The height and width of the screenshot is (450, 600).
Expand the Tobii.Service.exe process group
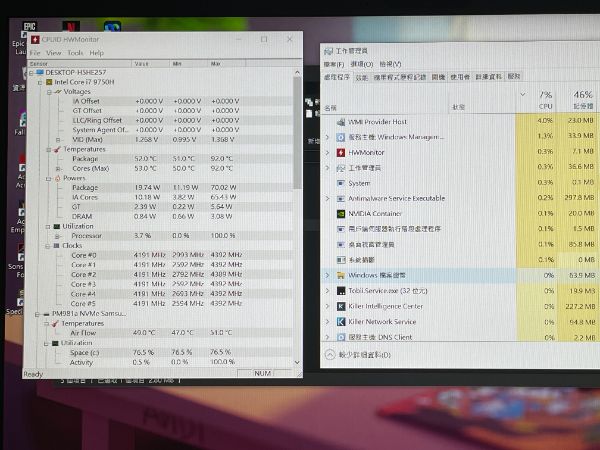tap(328, 291)
